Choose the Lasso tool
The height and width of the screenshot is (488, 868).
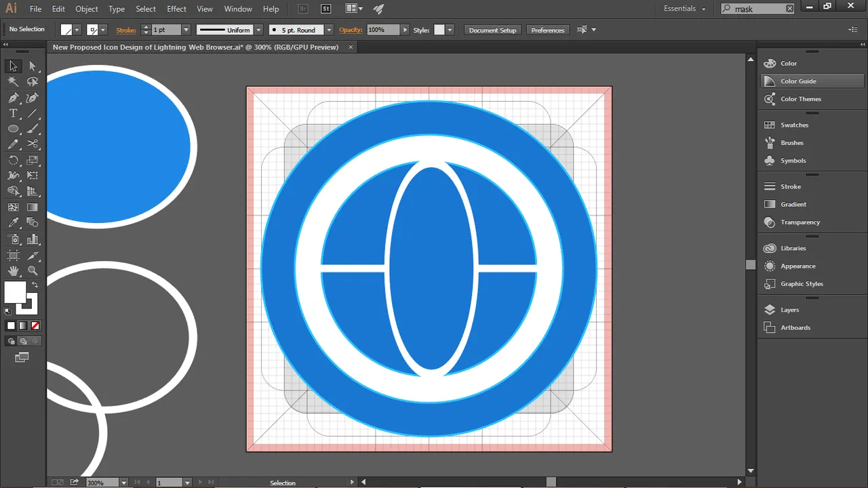click(x=33, y=81)
